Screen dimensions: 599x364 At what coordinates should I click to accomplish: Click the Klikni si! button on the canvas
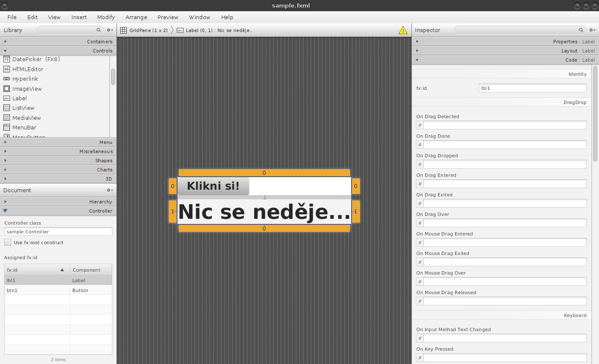click(213, 186)
